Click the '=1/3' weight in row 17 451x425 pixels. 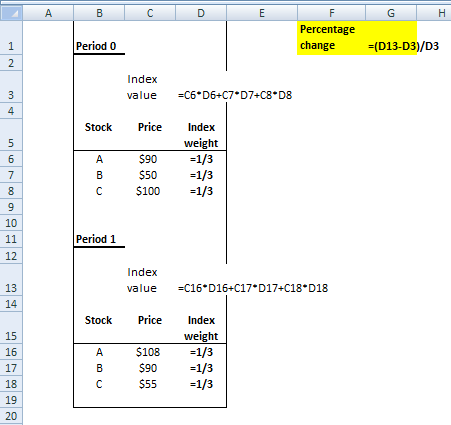201,368
